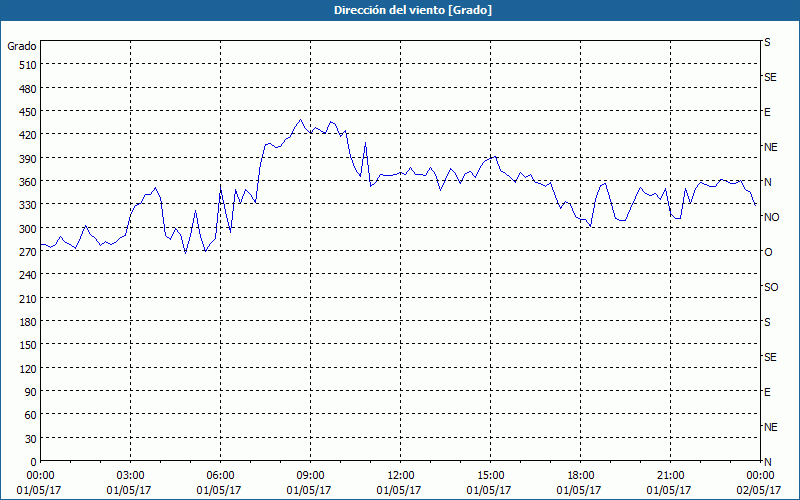Click the 510 y-axis value
800x500 pixels.
click(x=28, y=65)
